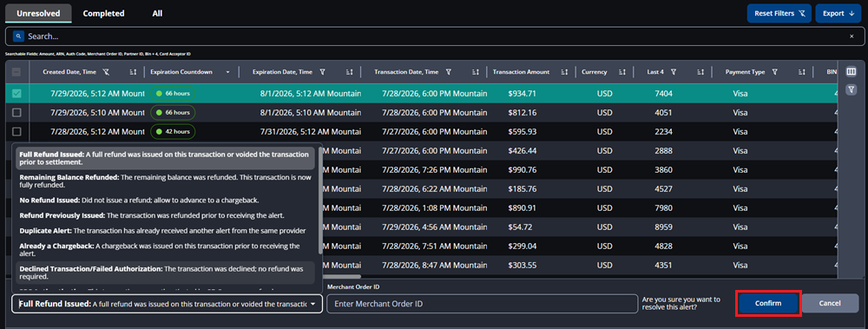This screenshot has height=329, width=868.
Task: Click the 66 hours badge in $934.71 row
Action: pos(173,94)
